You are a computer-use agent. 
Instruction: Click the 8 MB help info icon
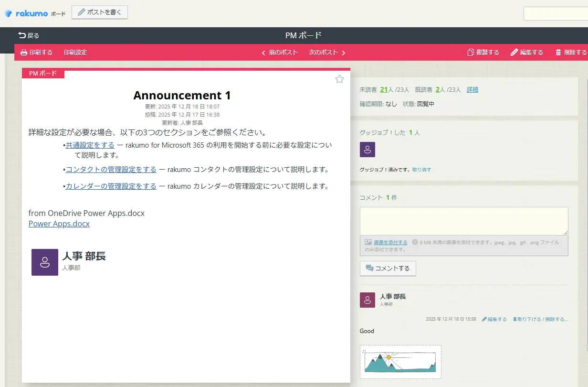pyautogui.click(x=415, y=242)
